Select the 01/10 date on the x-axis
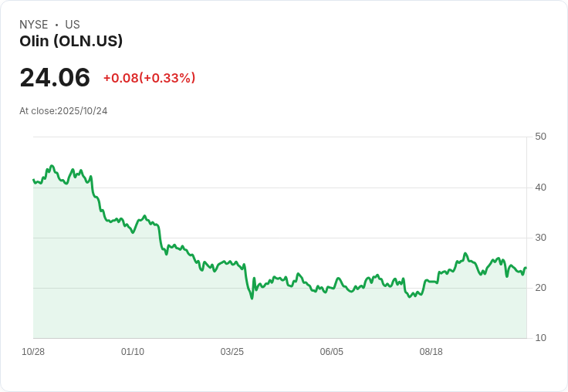Image resolution: width=568 pixels, height=392 pixels. (133, 352)
